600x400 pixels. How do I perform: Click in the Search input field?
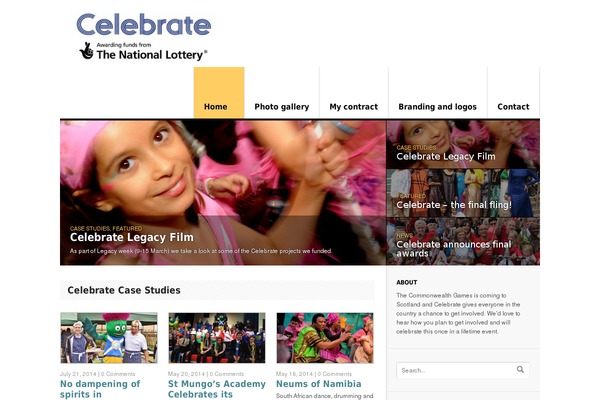pyautogui.click(x=463, y=370)
